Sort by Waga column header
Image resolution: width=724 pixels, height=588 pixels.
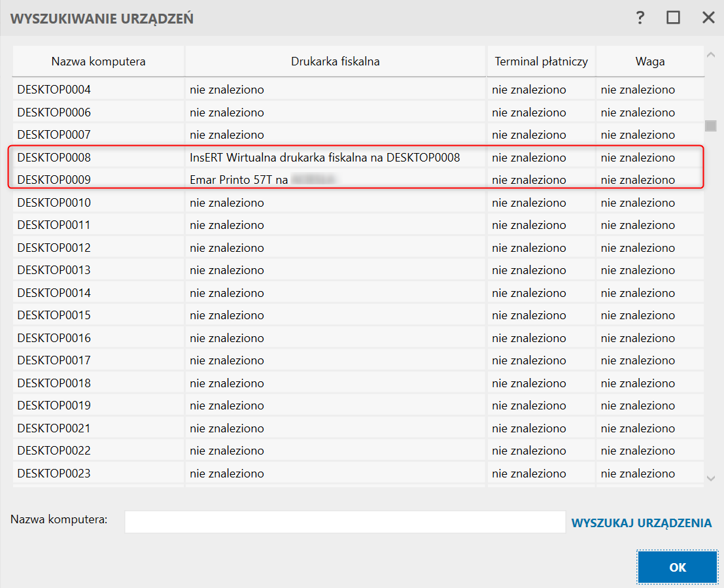click(650, 61)
